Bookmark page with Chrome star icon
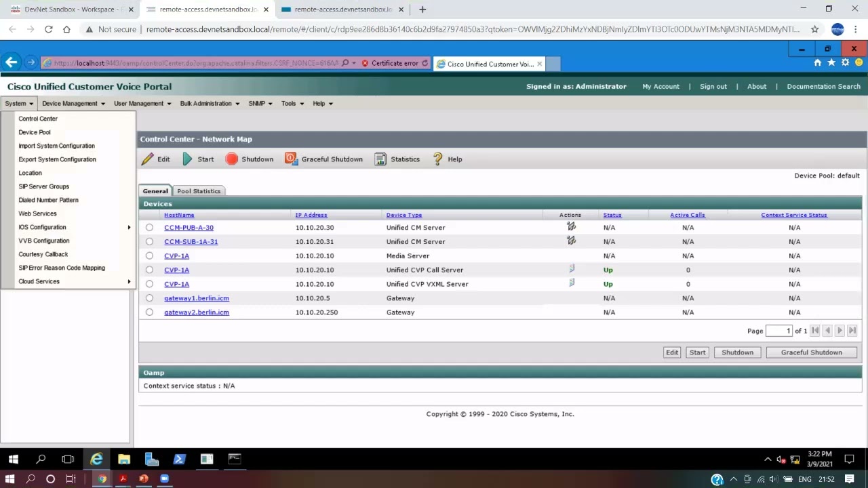Viewport: 868px width, 488px height. pyautogui.click(x=814, y=29)
